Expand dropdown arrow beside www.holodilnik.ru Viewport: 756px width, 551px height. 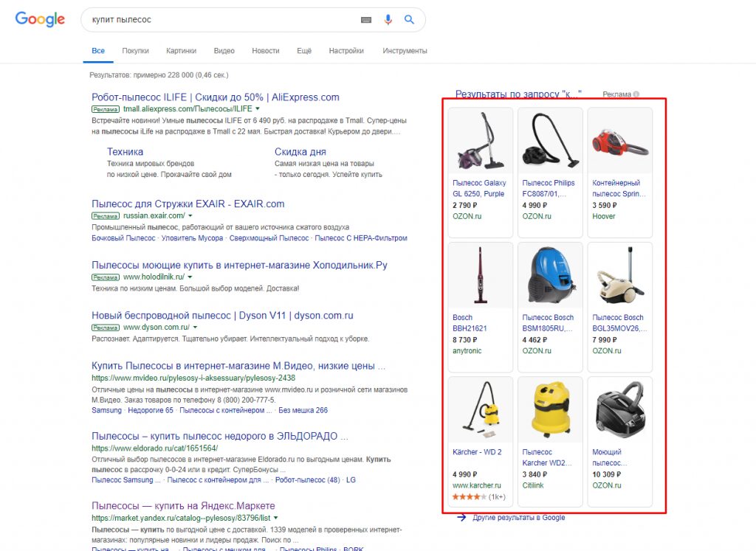coord(190,277)
